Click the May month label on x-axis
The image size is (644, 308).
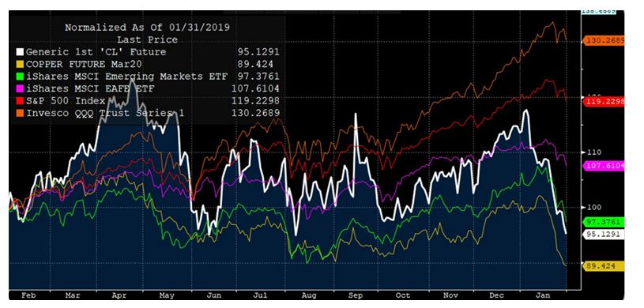tap(167, 295)
